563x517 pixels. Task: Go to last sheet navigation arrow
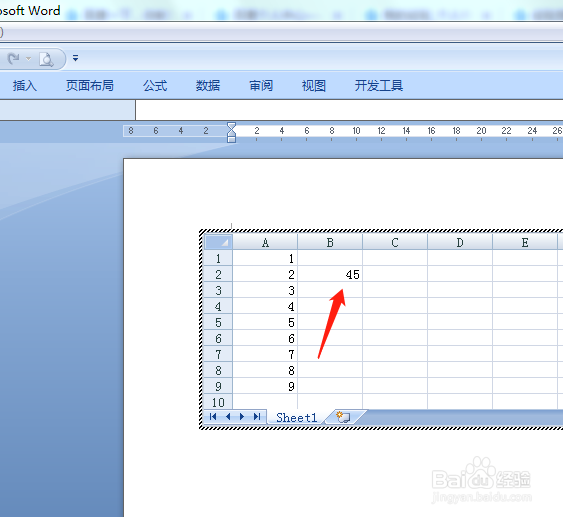257,416
